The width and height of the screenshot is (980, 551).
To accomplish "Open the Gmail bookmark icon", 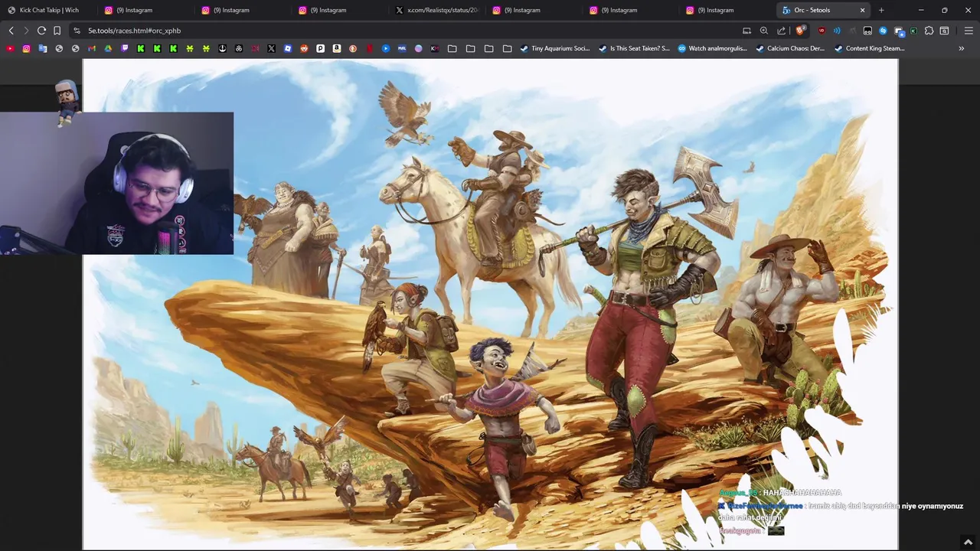I will (92, 48).
